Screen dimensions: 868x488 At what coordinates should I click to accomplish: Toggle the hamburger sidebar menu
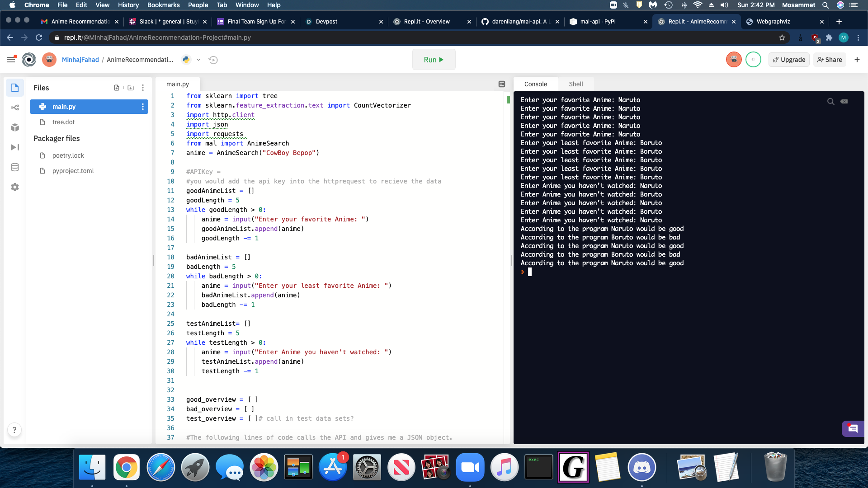point(11,59)
